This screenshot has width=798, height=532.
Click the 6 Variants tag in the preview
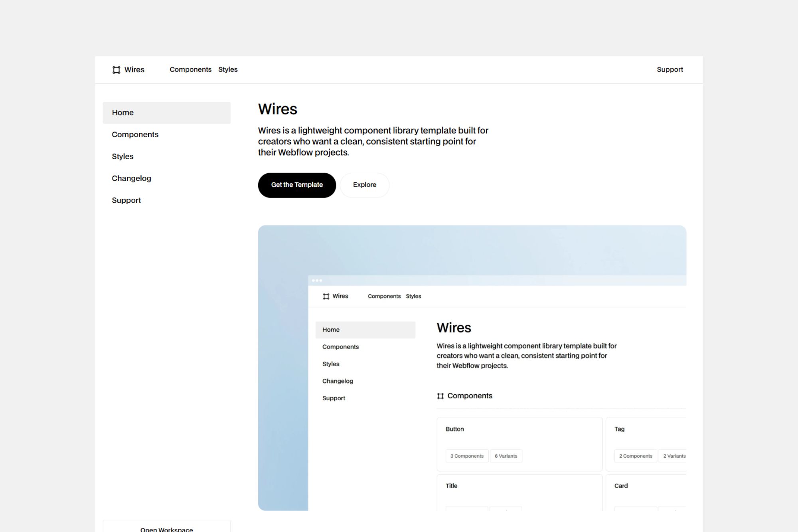pyautogui.click(x=506, y=456)
